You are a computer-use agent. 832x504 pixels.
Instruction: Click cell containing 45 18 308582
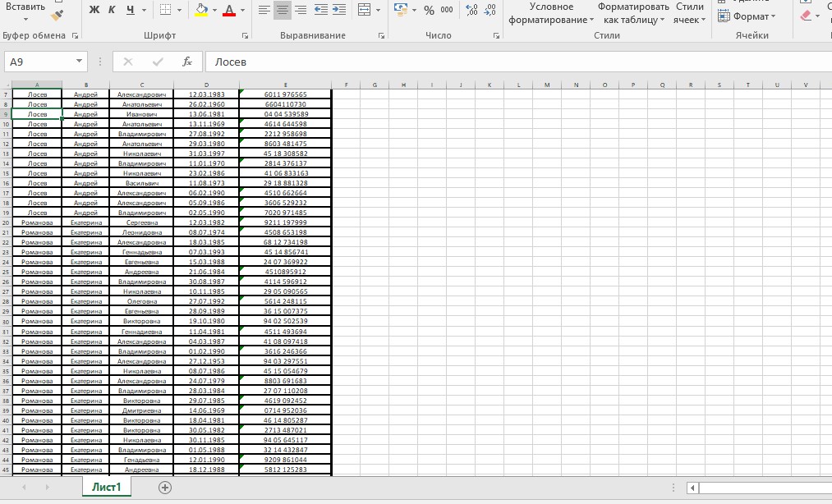pyautogui.click(x=286, y=153)
